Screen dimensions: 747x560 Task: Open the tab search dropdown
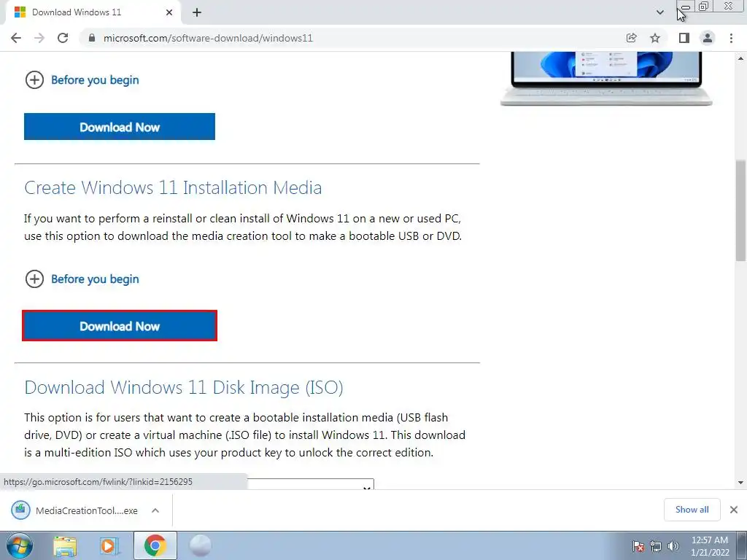659,12
